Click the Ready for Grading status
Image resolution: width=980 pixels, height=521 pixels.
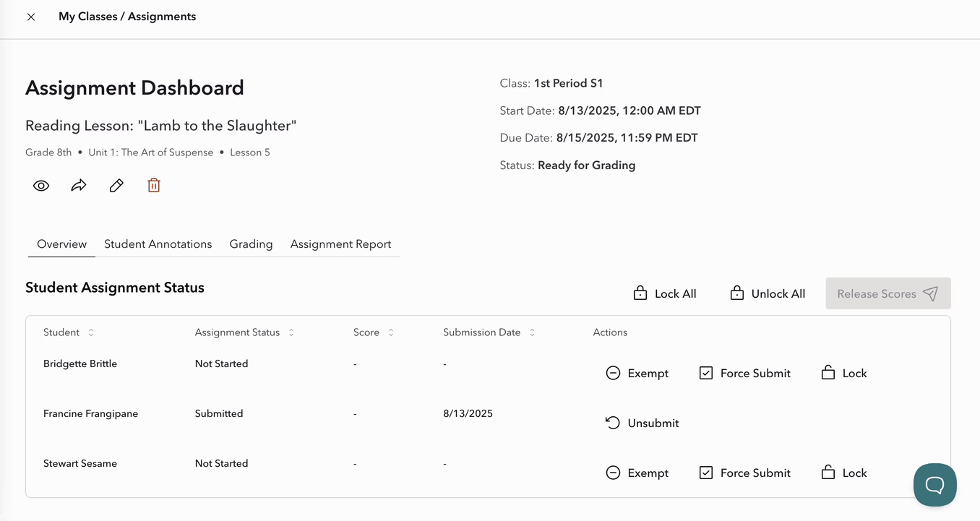pyautogui.click(x=586, y=165)
